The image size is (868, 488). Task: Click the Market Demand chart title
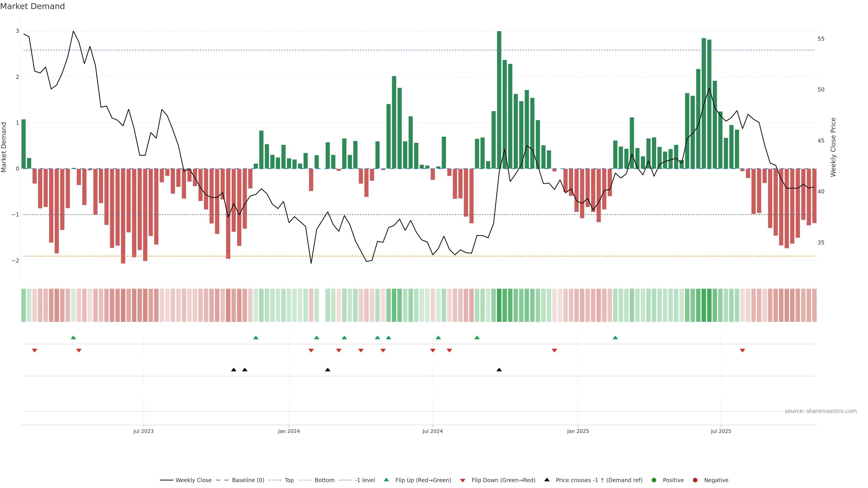tap(32, 6)
